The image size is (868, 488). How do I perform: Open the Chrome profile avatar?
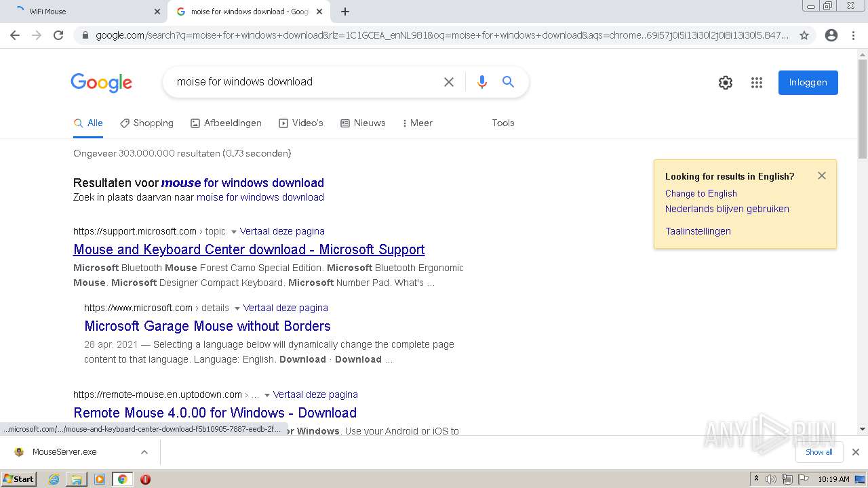pos(831,35)
